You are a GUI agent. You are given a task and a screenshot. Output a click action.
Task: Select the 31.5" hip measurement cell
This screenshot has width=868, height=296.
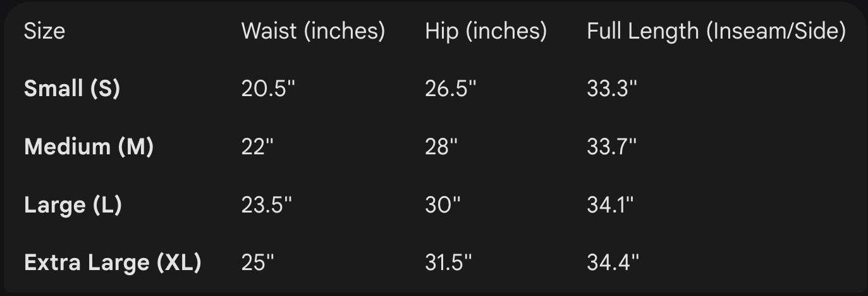[448, 262]
